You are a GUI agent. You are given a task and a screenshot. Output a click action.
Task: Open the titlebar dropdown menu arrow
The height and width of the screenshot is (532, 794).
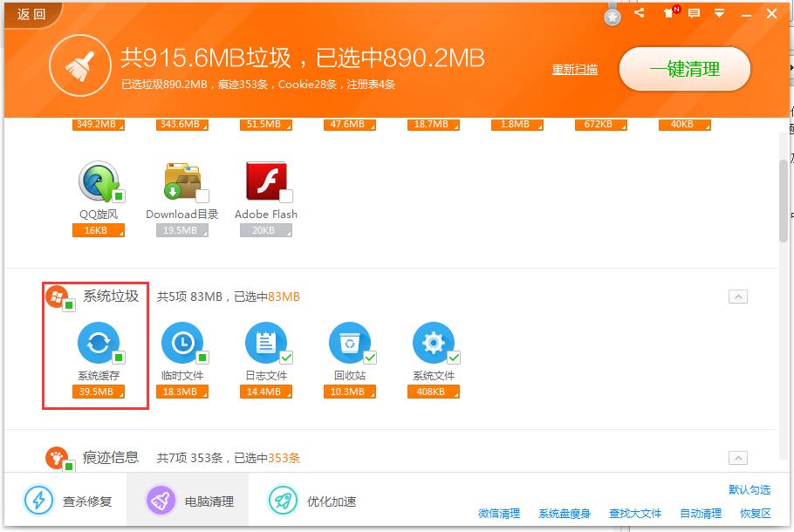point(719,13)
